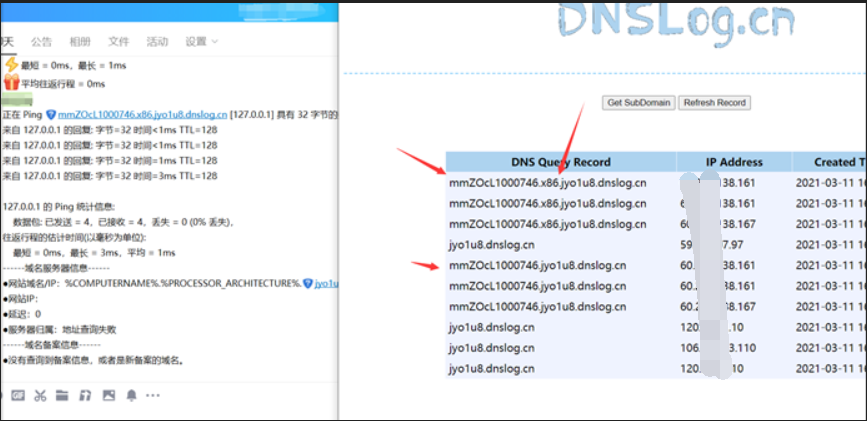The image size is (867, 421).
Task: Click shield icon before mmZOcL1000746 link
Action: [x=50, y=115]
